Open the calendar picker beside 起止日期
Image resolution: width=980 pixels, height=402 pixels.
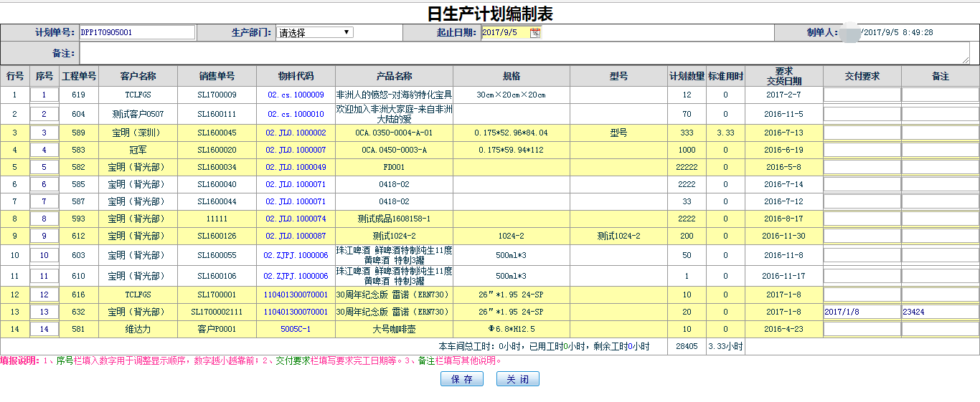click(x=534, y=33)
